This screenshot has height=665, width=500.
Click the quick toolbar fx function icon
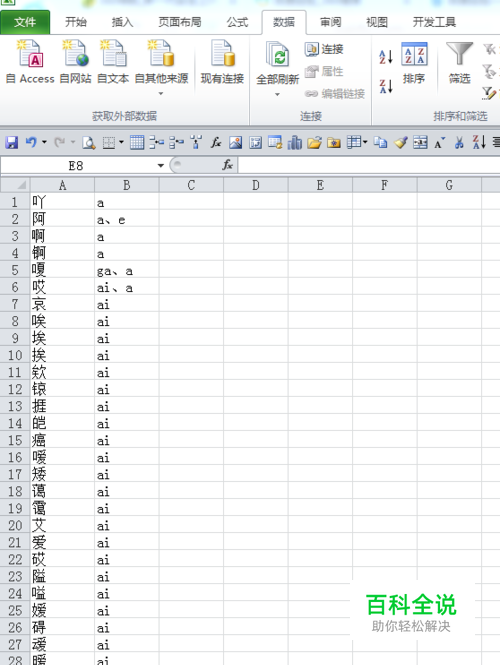pyautogui.click(x=216, y=142)
